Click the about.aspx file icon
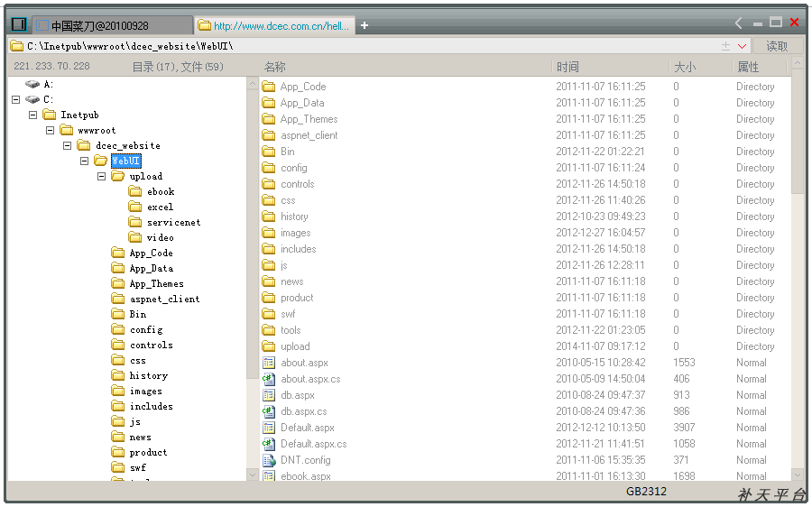Viewport: 812px width, 507px height. tap(268, 363)
